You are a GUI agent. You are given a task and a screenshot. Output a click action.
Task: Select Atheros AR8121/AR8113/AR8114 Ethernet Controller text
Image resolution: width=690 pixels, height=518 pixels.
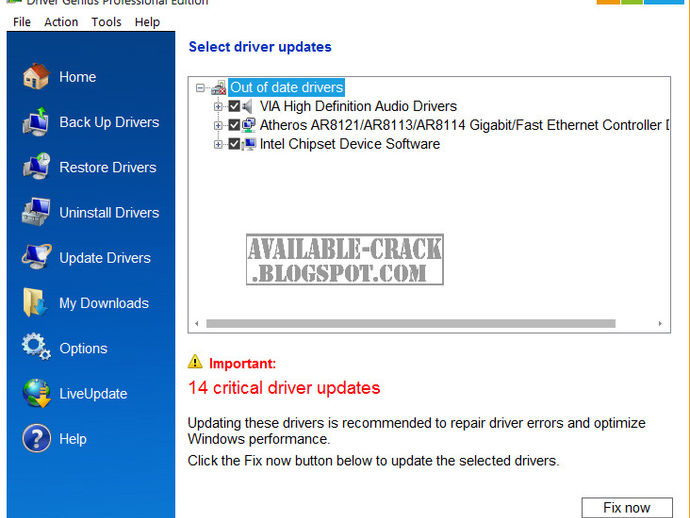pos(465,125)
